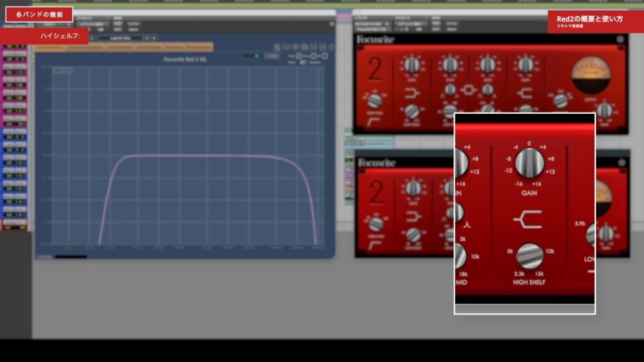Click the high-pass filter symbol on lower Red 2 plugin
Viewport: 644px width, 362px height.
click(375, 245)
